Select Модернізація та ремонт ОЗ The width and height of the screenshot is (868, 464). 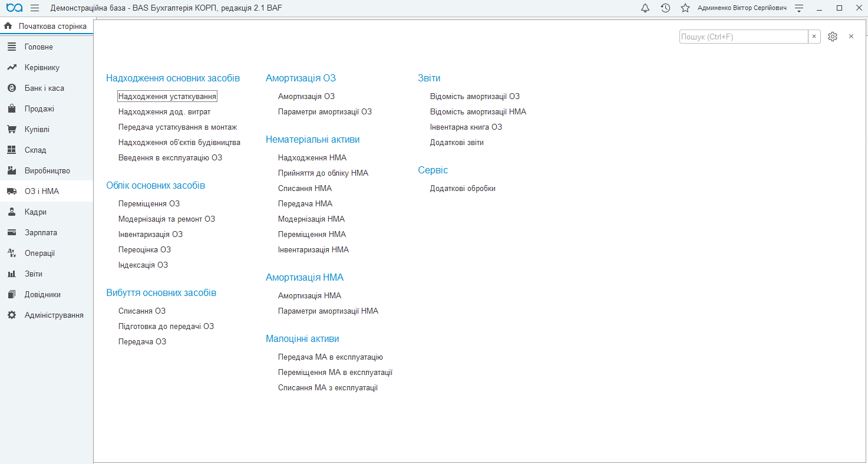[167, 219]
